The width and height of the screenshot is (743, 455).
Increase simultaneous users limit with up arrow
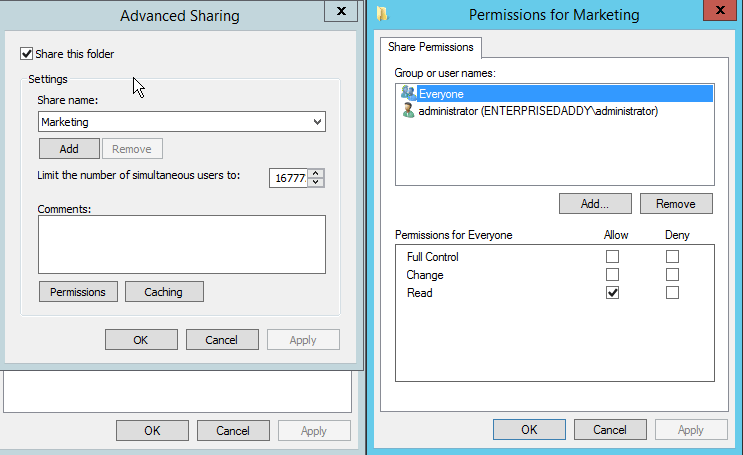(x=317, y=173)
